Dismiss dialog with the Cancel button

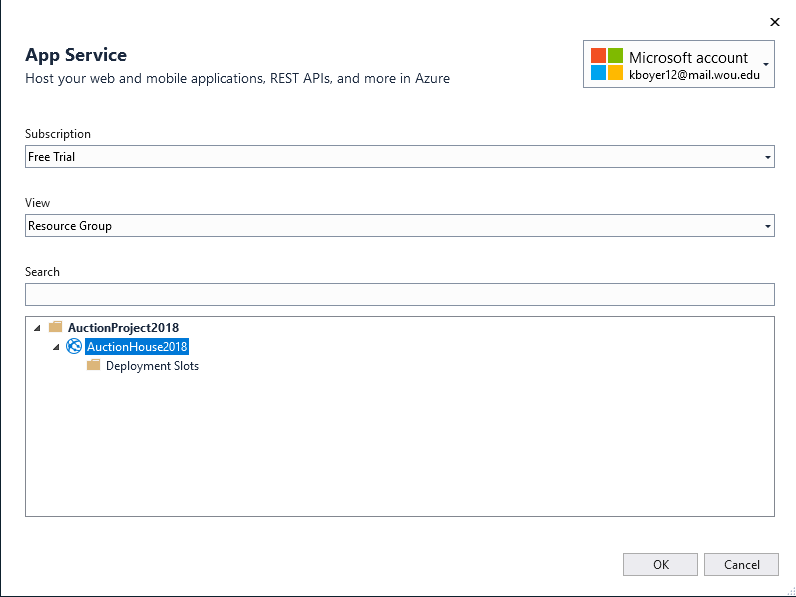tap(741, 565)
